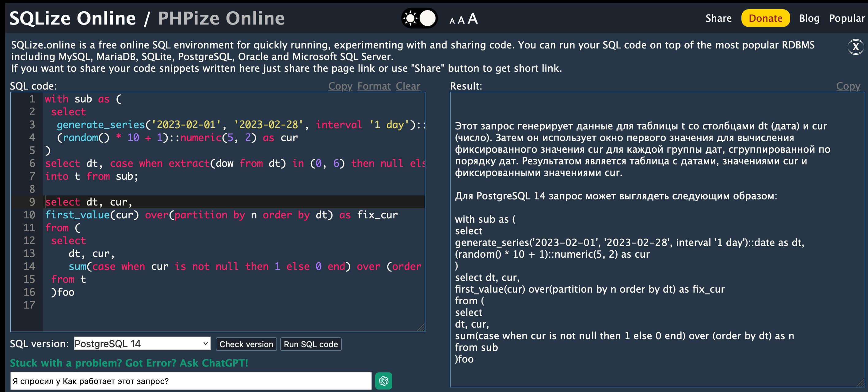Close the info banner with X icon
Screen dimensions: 868x392
tap(855, 47)
